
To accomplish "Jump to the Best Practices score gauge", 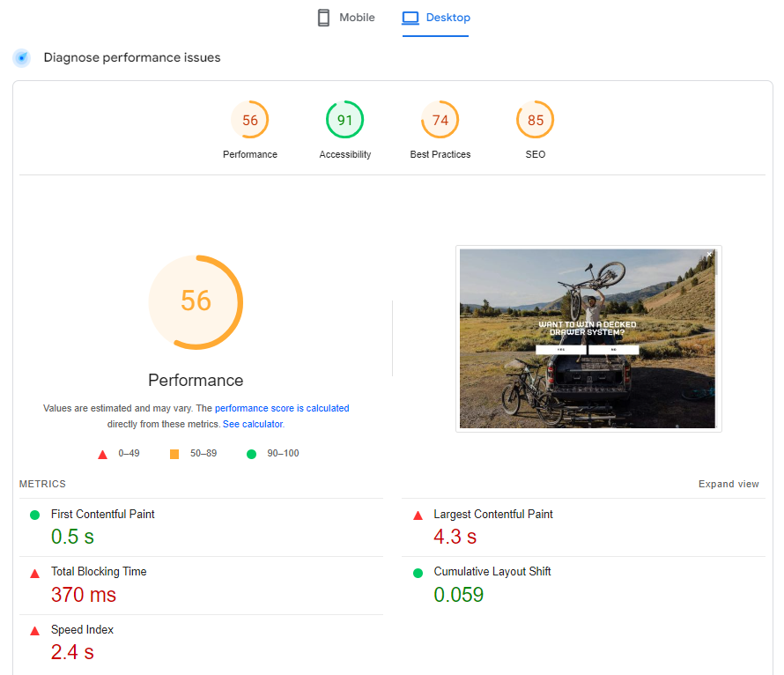I will [x=440, y=121].
